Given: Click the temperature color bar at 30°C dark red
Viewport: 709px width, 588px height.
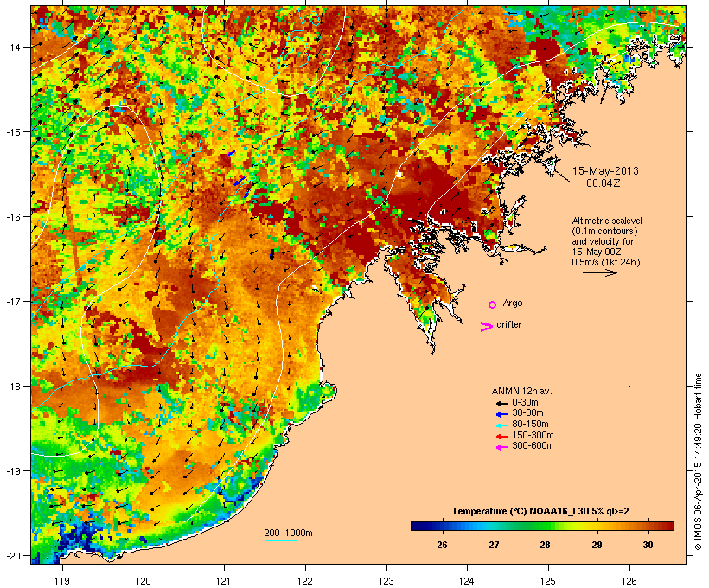Looking at the screenshot, I should click(648, 526).
